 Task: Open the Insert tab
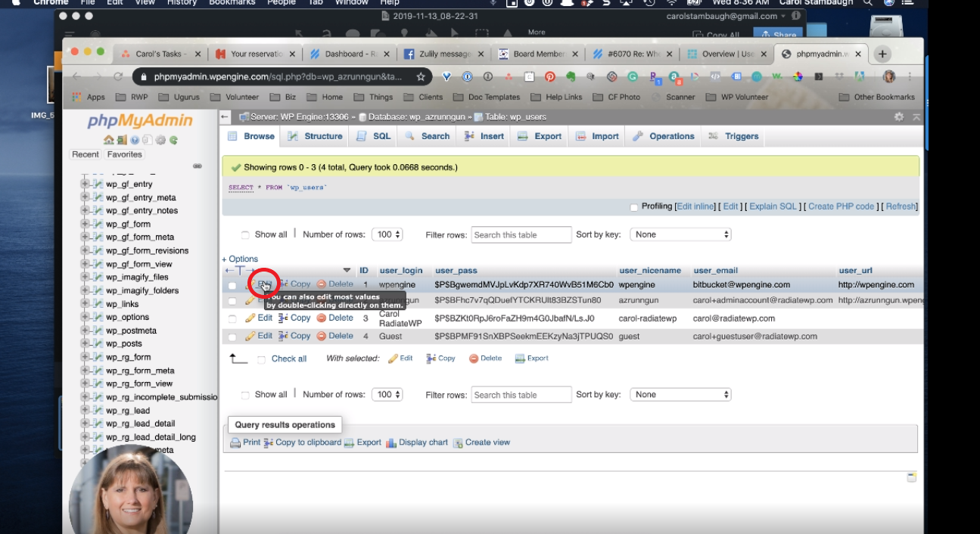click(x=484, y=136)
